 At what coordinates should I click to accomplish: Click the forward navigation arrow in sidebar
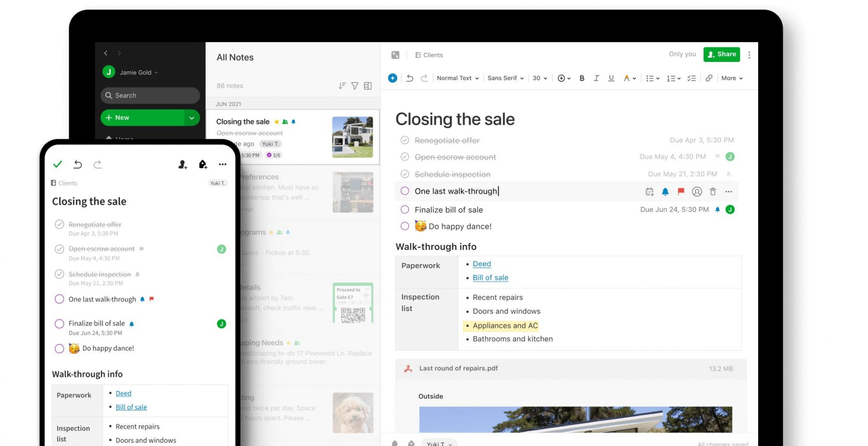[119, 53]
